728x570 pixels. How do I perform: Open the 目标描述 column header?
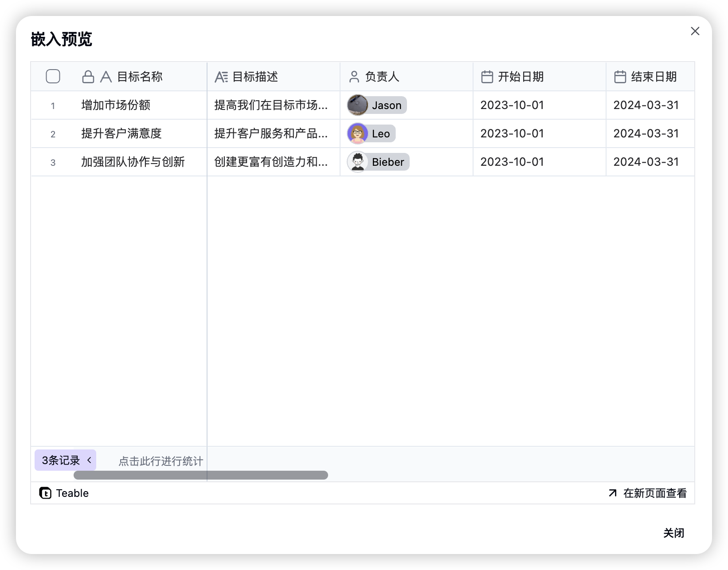coord(274,77)
